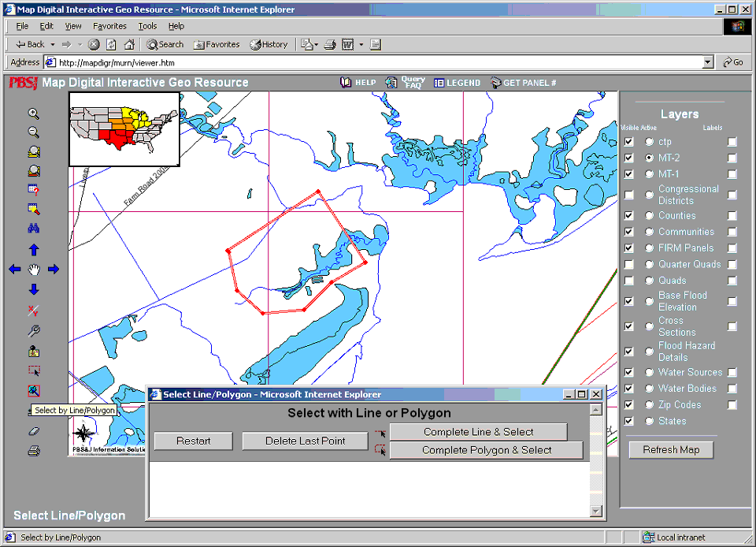Click the Print icon in the IE toolbar
Image resolution: width=756 pixels, height=547 pixels.
click(x=330, y=44)
